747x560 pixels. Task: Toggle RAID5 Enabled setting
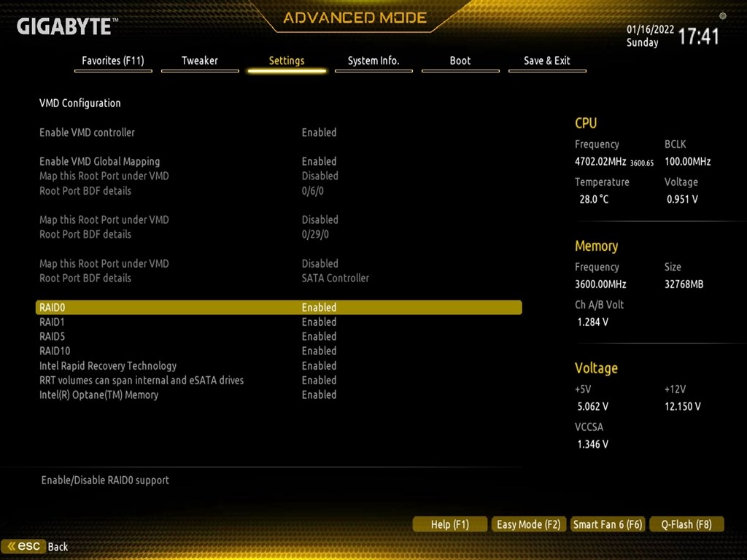pos(319,336)
